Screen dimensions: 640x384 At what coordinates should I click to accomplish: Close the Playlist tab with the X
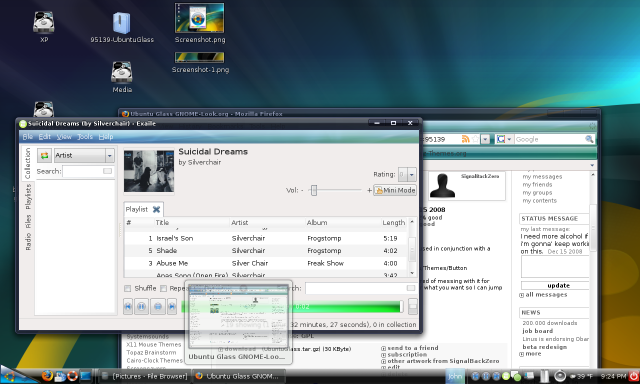(156, 209)
